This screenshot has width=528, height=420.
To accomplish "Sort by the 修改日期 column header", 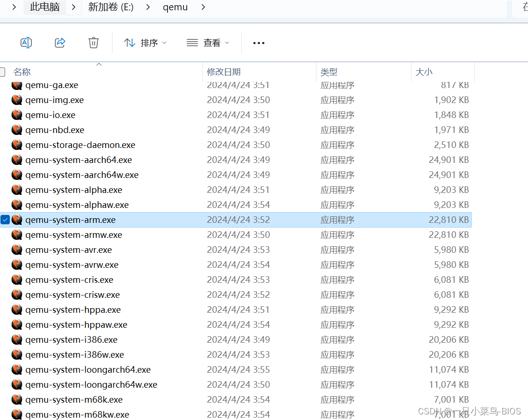I will click(224, 72).
